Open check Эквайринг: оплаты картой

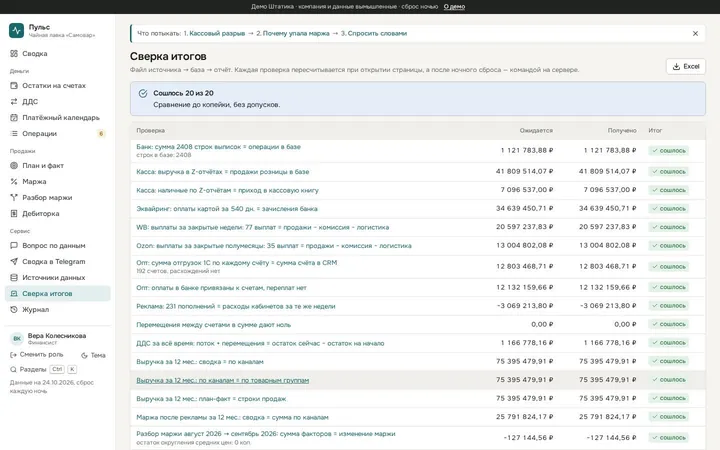[227, 208]
